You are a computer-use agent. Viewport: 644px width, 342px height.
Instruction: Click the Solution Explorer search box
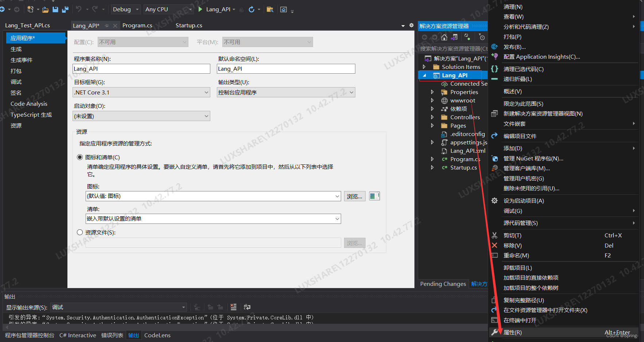pos(453,48)
